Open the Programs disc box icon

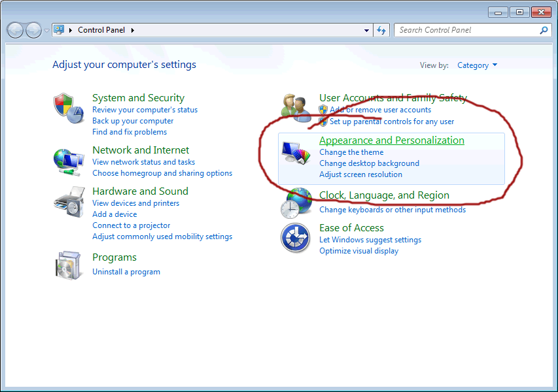click(68, 265)
